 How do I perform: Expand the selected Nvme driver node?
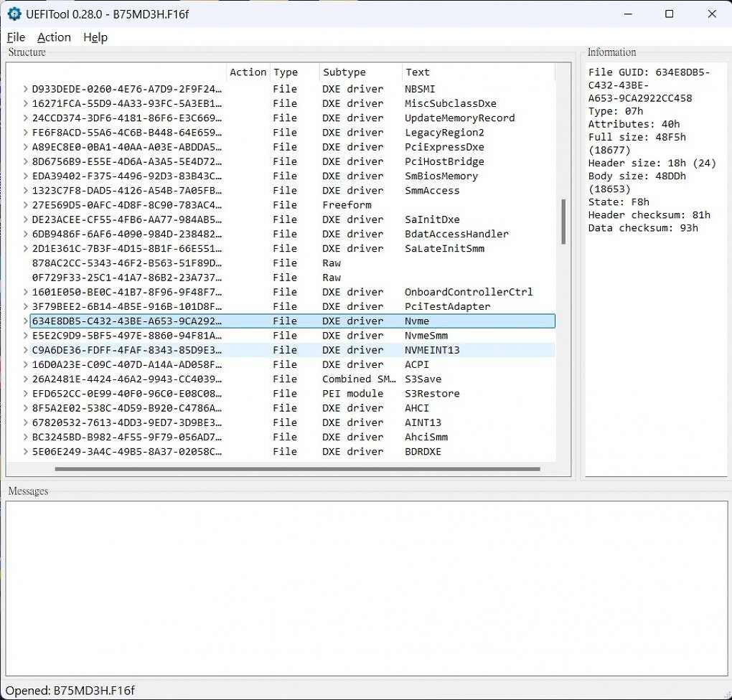pos(26,321)
